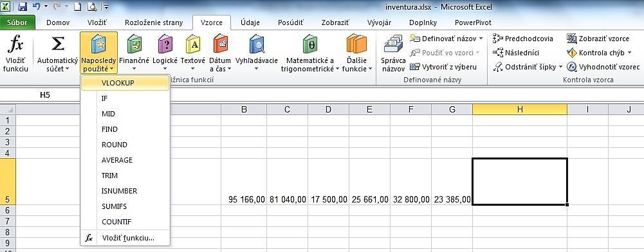Click Save icon in quick access toolbar
Viewport: 644px width, 252px height.
(23, 7)
